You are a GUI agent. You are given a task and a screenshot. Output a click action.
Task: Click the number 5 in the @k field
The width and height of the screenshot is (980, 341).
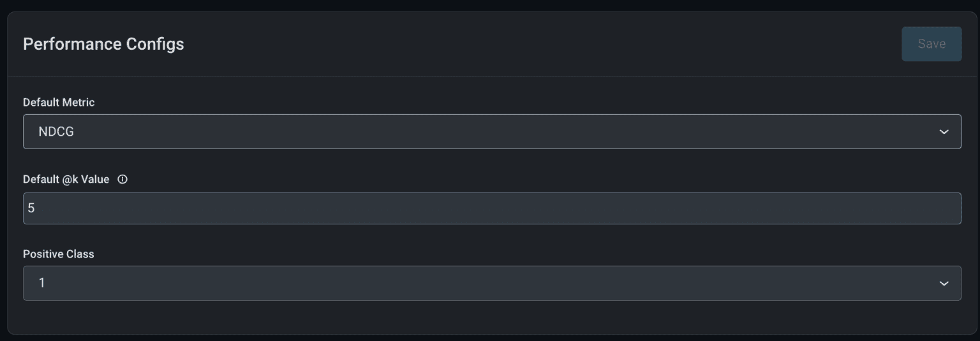pyautogui.click(x=31, y=208)
